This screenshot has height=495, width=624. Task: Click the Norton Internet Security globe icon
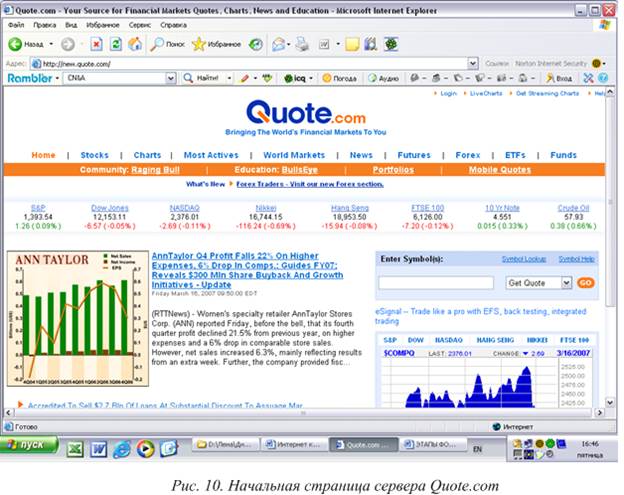(x=596, y=63)
